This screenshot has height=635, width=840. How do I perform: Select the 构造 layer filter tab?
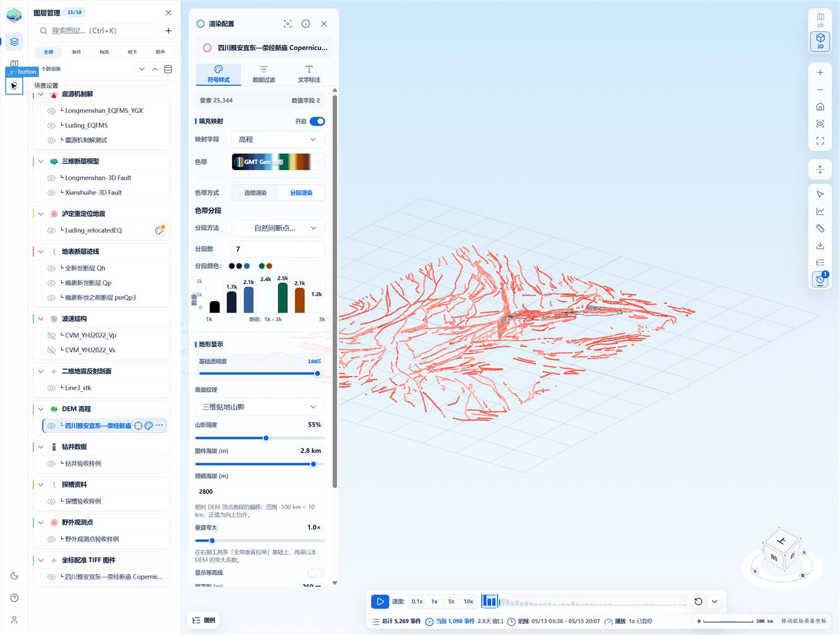click(104, 52)
